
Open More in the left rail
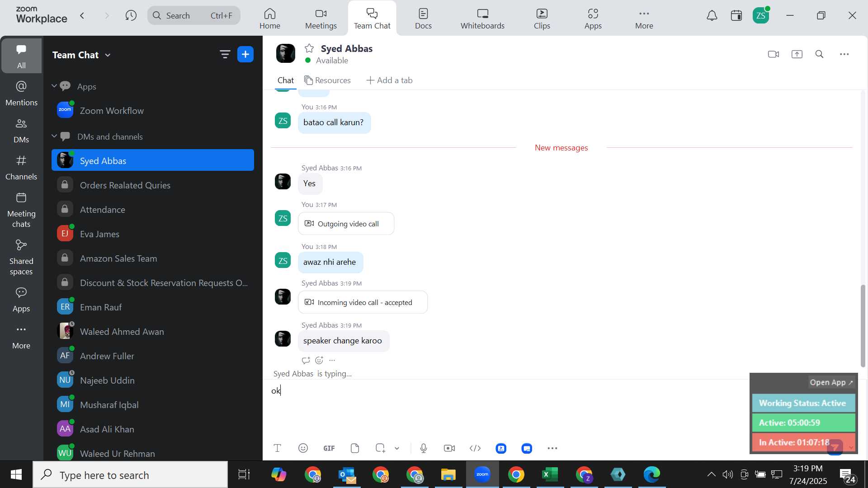coord(21,337)
